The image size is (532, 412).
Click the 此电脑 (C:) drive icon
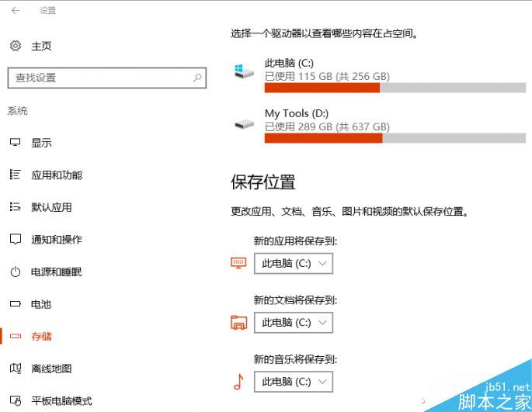(244, 72)
